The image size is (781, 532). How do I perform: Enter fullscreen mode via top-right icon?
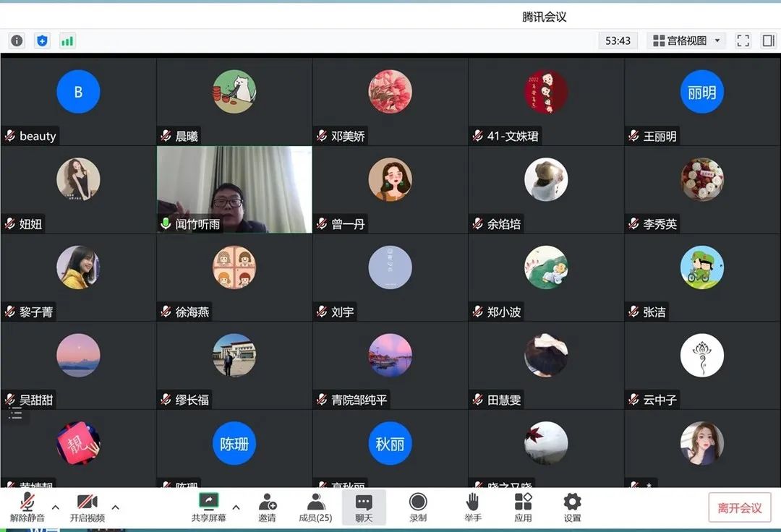[743, 41]
